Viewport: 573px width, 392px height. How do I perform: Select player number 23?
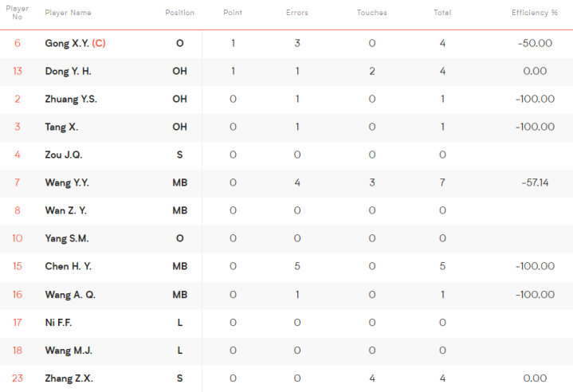point(18,378)
